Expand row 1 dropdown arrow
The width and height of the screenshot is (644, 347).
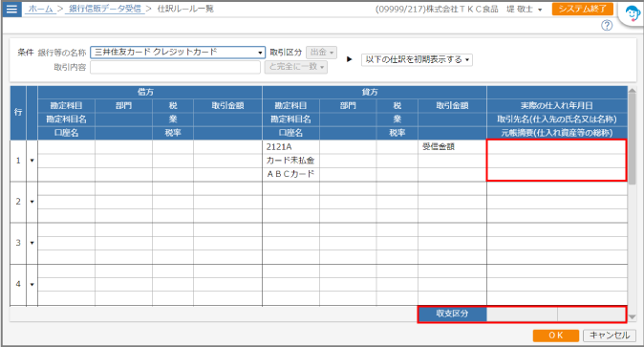click(32, 161)
